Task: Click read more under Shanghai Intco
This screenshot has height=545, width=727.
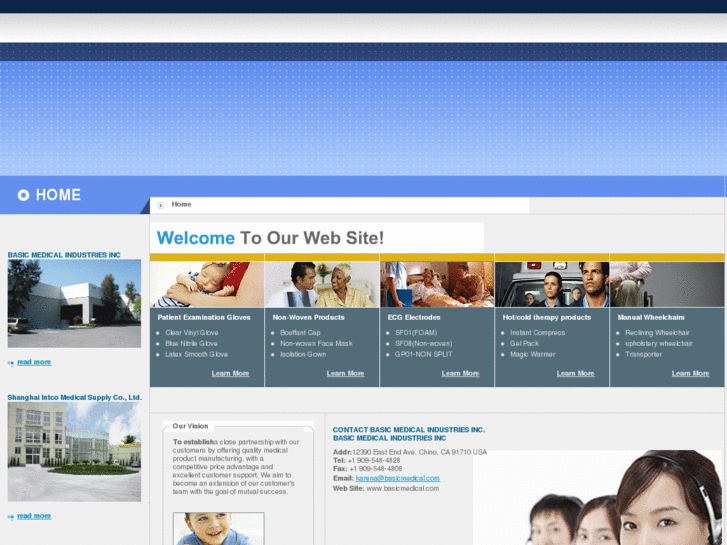Action: click(x=34, y=516)
